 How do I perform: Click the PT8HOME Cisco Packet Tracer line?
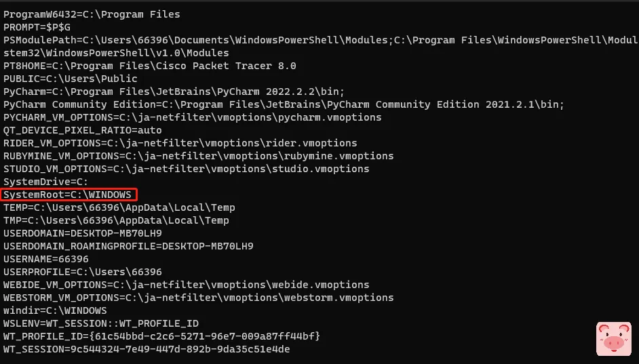[x=149, y=66]
